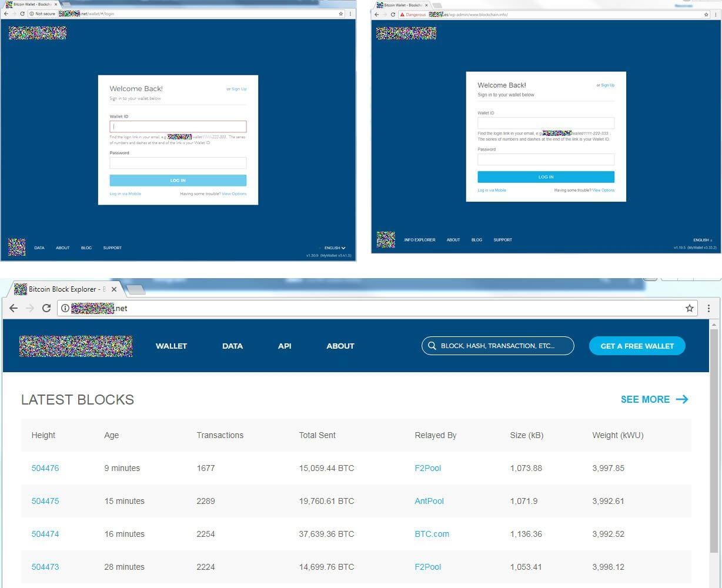Close the Bitcoin Block Explorer tab
The image size is (722, 588).
[x=114, y=289]
